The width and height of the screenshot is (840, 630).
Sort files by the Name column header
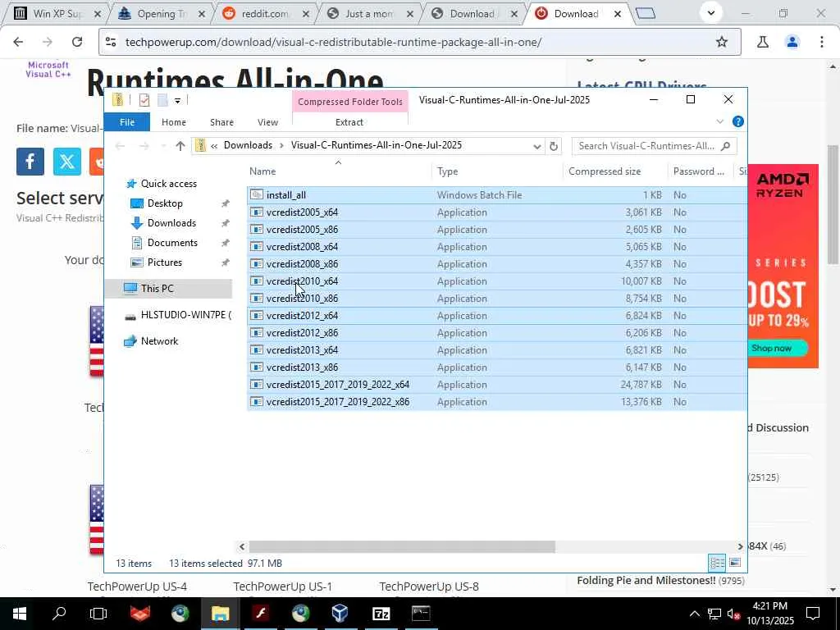tap(262, 171)
